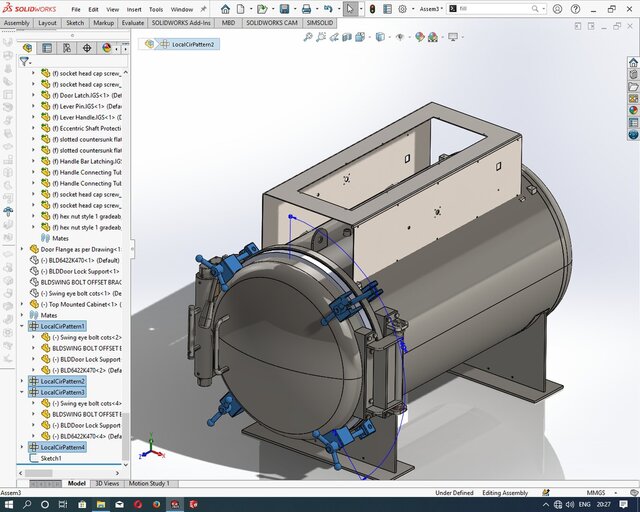
Task: Click the Windows Start button
Action: pos(9,503)
